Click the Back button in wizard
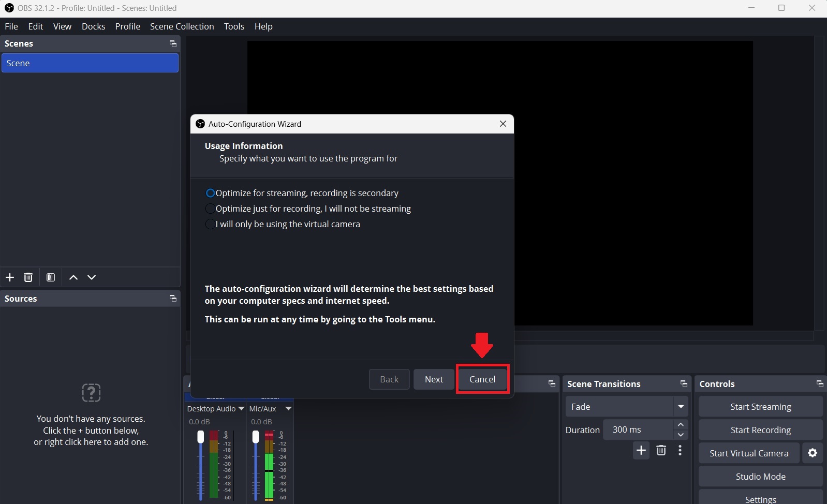 pos(389,379)
